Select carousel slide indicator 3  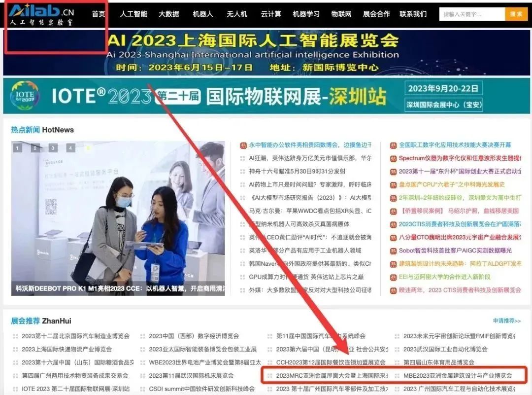point(53,148)
